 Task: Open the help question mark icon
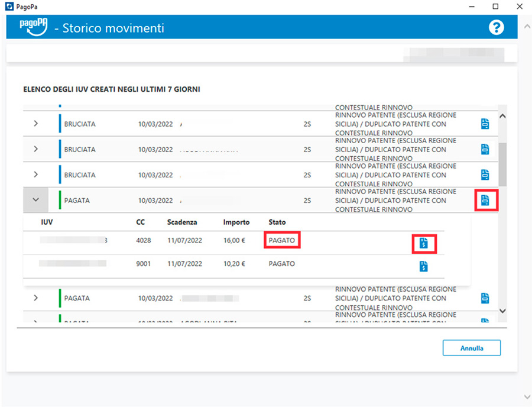tap(497, 27)
